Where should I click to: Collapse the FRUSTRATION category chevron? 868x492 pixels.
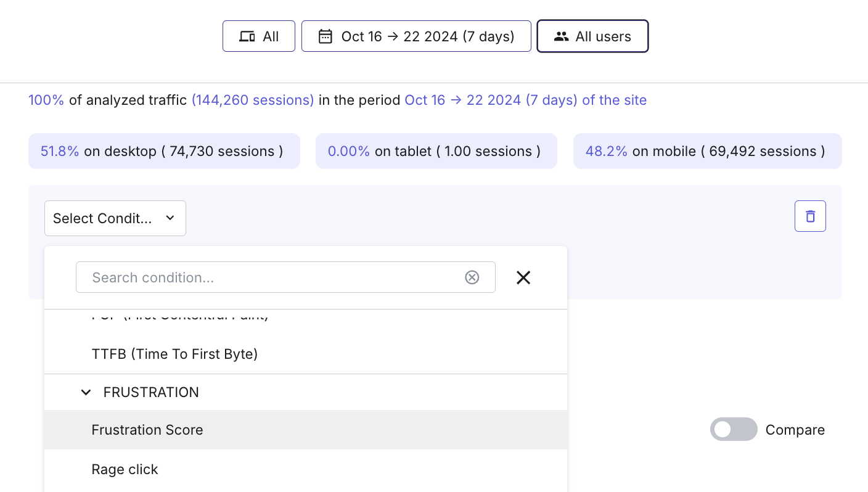tap(86, 392)
